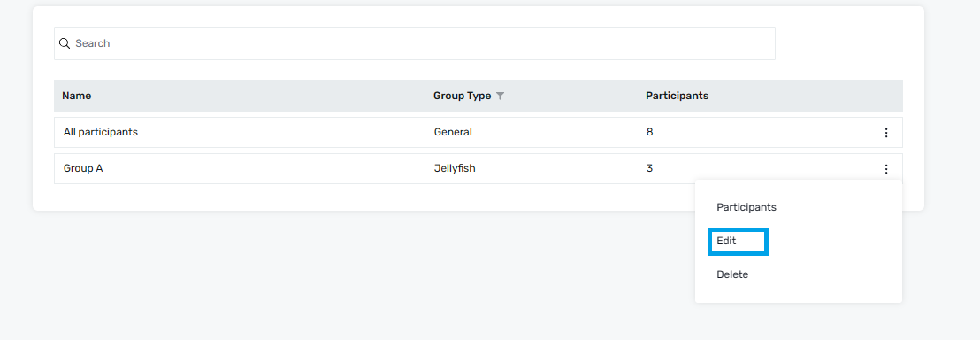The width and height of the screenshot is (980, 340).
Task: Click the Name column header
Action: (77, 96)
